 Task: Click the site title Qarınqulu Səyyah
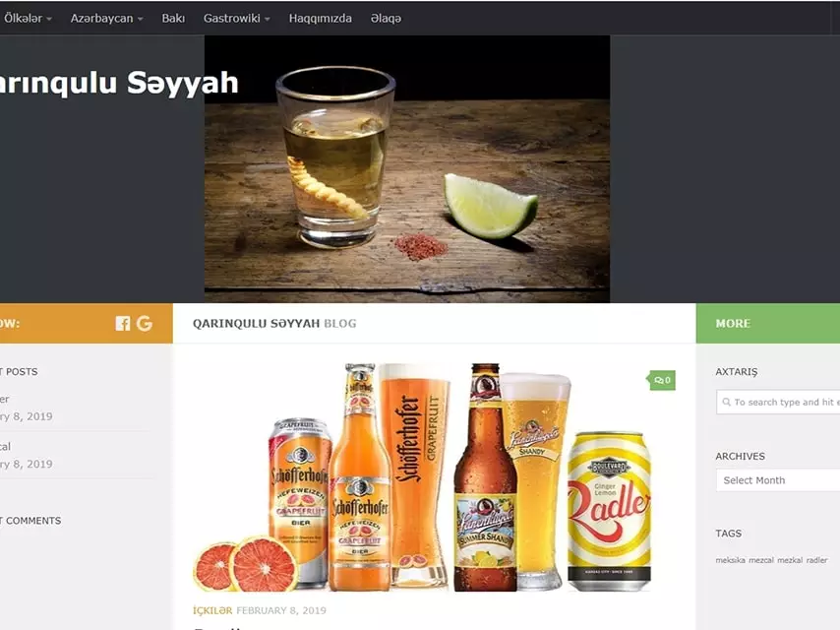click(119, 83)
